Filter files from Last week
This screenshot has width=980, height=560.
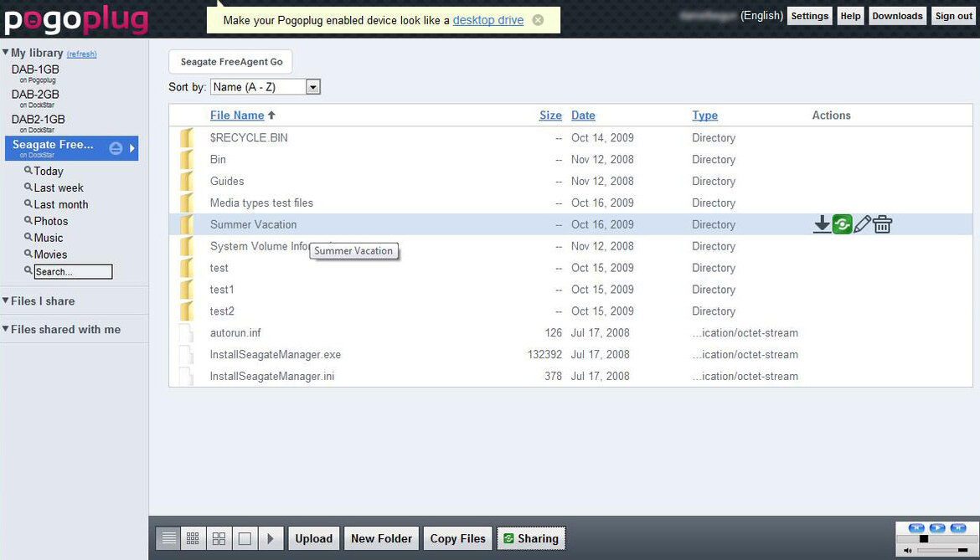tap(58, 188)
